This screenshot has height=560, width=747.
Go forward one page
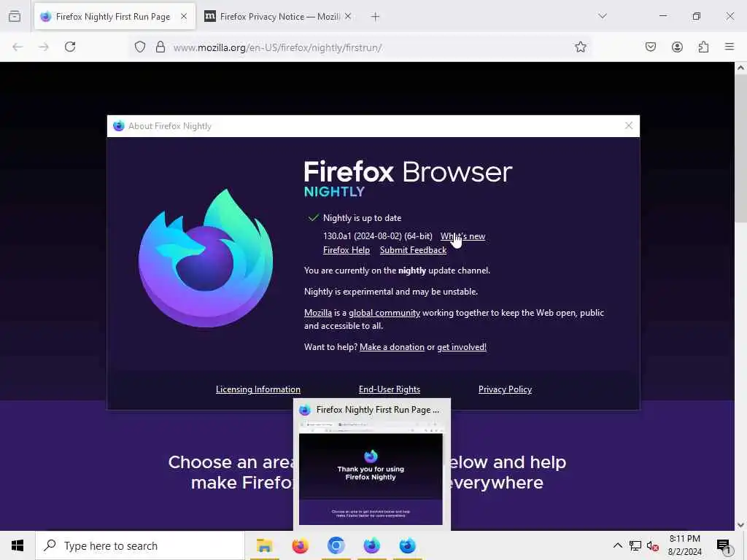(44, 47)
